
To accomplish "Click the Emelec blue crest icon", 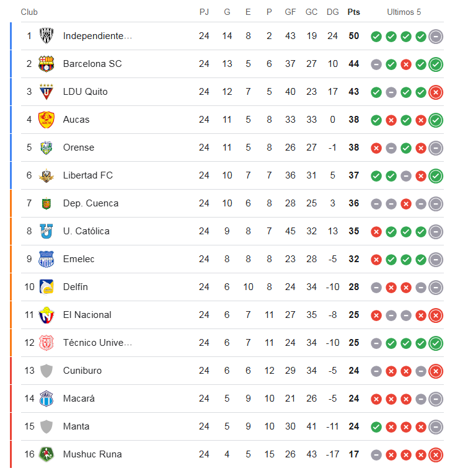I will click(x=46, y=259).
